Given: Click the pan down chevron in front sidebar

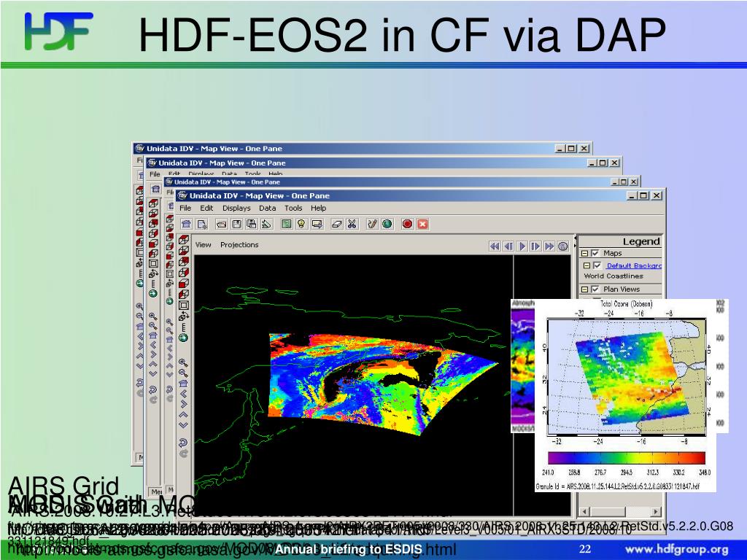Looking at the screenshot, I should point(183,425).
